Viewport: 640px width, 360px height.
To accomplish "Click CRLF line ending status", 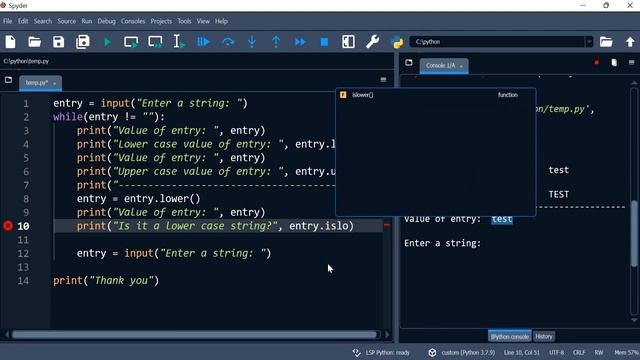I will [x=579, y=353].
